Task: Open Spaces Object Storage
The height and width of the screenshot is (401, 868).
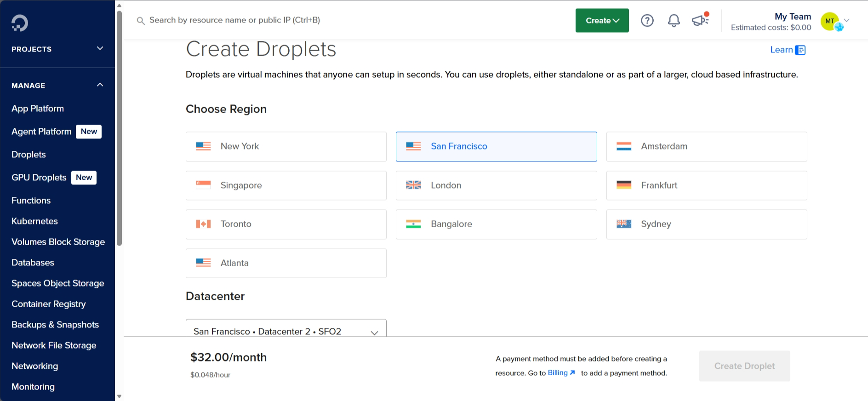Action: (57, 283)
